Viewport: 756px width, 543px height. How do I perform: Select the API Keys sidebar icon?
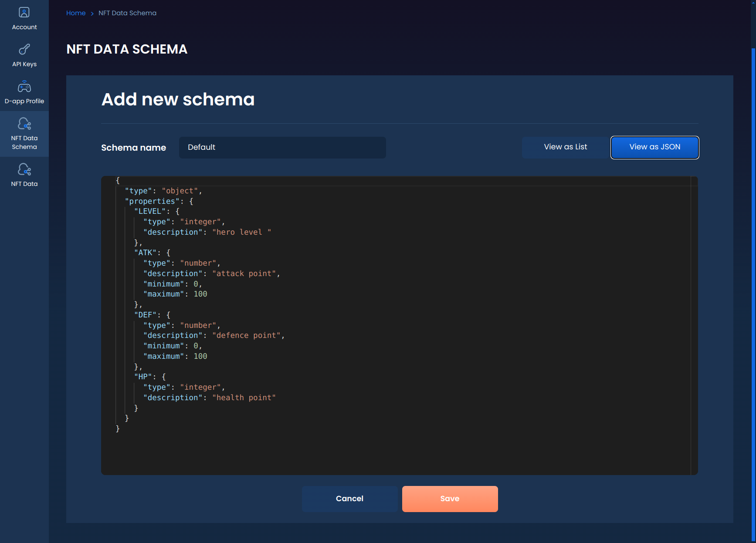coord(24,54)
